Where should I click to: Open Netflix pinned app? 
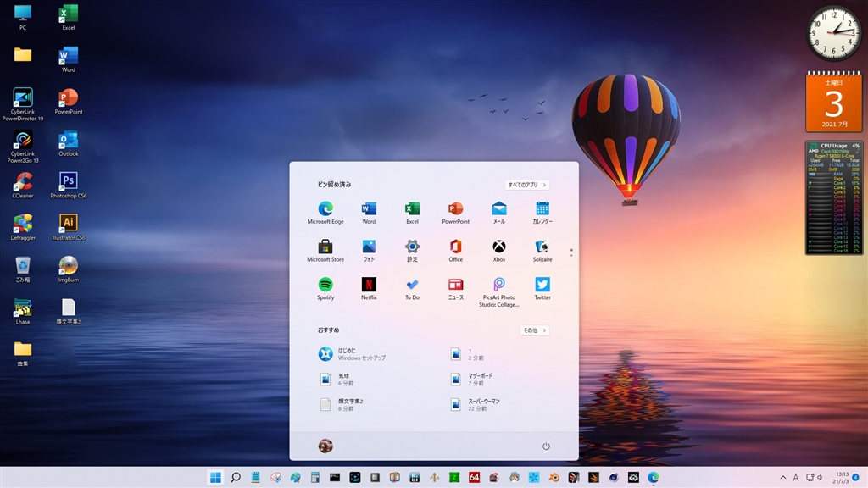(x=369, y=286)
